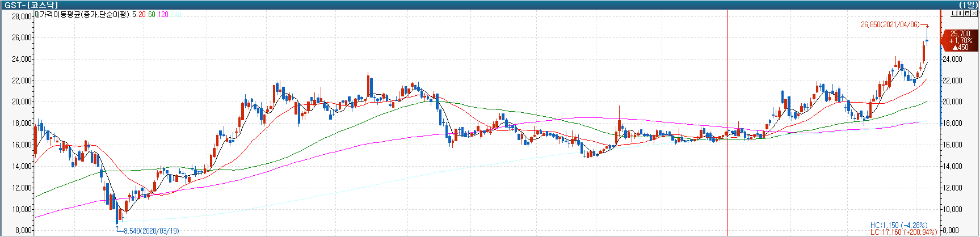Click the 5-day moving average number
This screenshot has width=980, height=237.
[134, 14]
